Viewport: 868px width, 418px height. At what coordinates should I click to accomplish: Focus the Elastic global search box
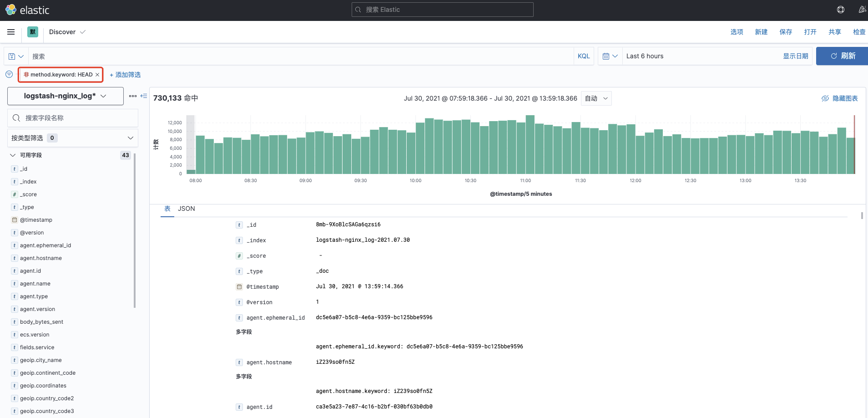click(442, 10)
